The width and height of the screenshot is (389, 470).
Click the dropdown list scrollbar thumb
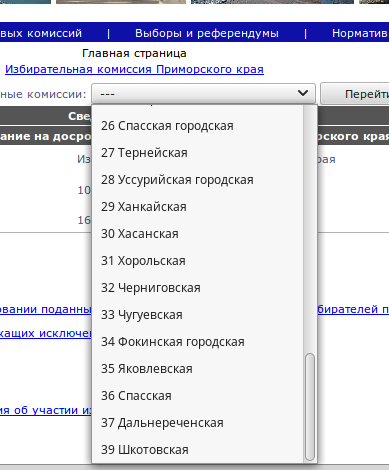310,407
